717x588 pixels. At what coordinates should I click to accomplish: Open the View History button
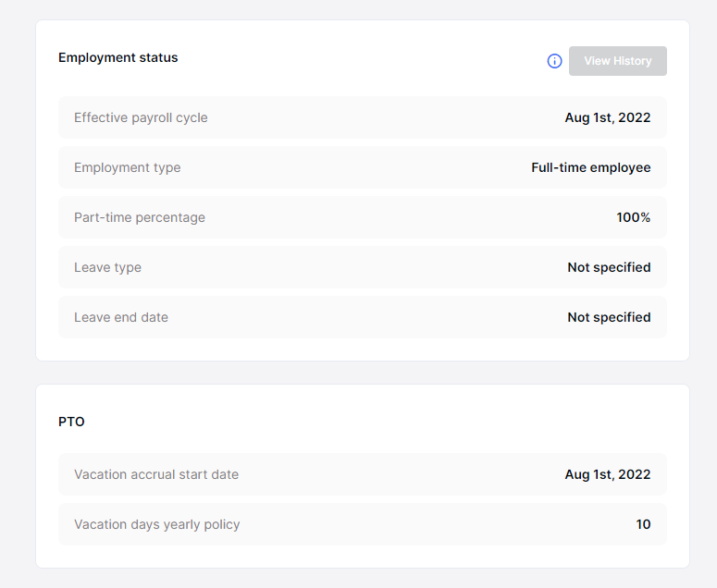coord(617,61)
